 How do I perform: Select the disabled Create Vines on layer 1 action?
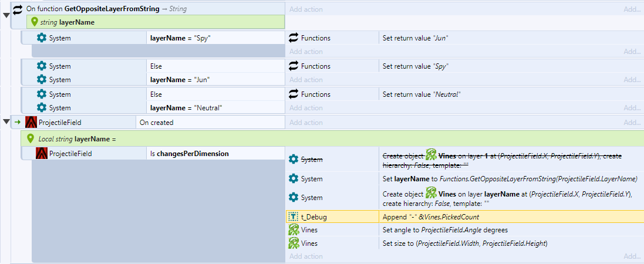(511, 160)
